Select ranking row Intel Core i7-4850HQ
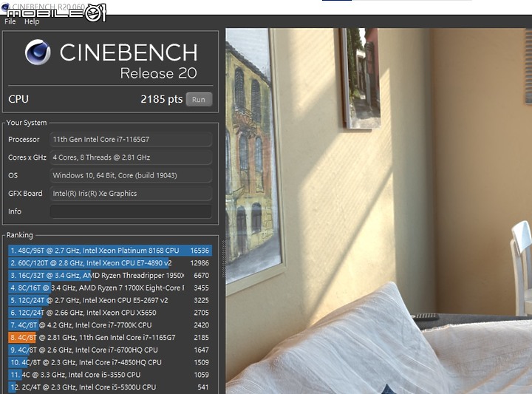Viewport: 532px width, 394px height. click(x=110, y=362)
